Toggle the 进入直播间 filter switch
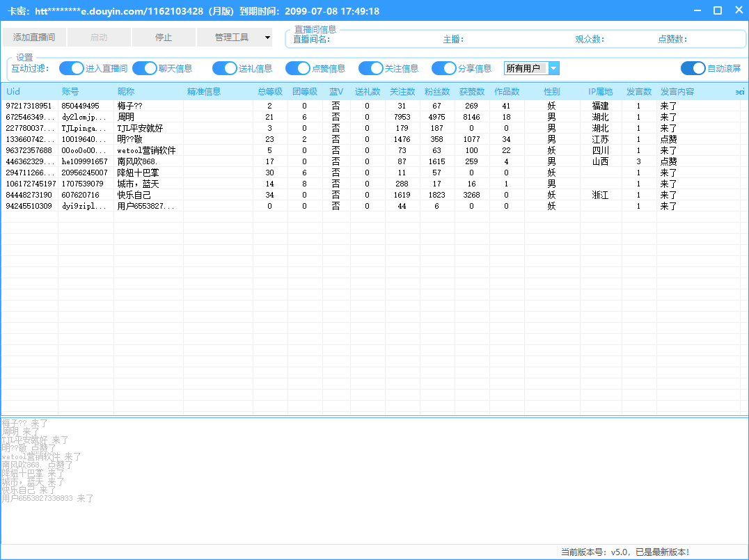The width and height of the screenshot is (749, 560). pyautogui.click(x=71, y=68)
